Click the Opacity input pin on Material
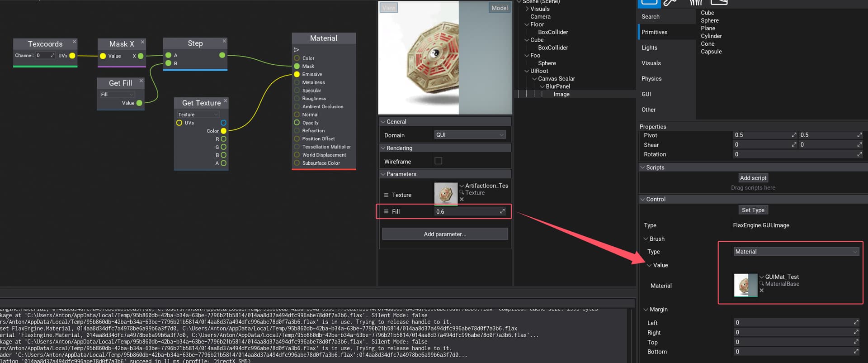This screenshot has height=363, width=868. pos(297,123)
